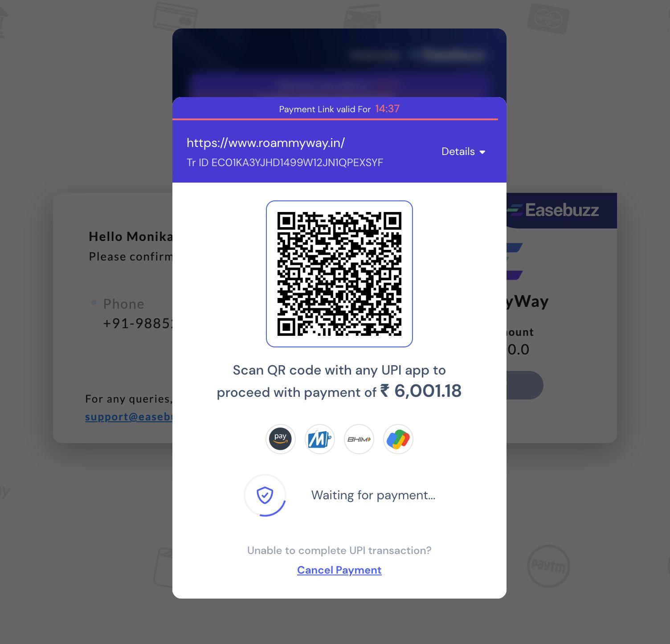Click the Amazon Pay icon
The image size is (670, 644).
coord(281,439)
